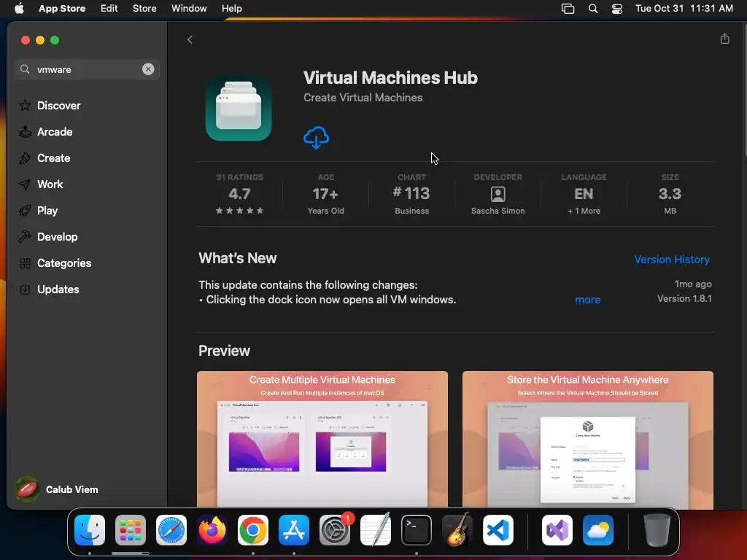Download Virtual Machines Hub via cloud icon
Viewport: 747px width, 560px height.
coord(317,138)
